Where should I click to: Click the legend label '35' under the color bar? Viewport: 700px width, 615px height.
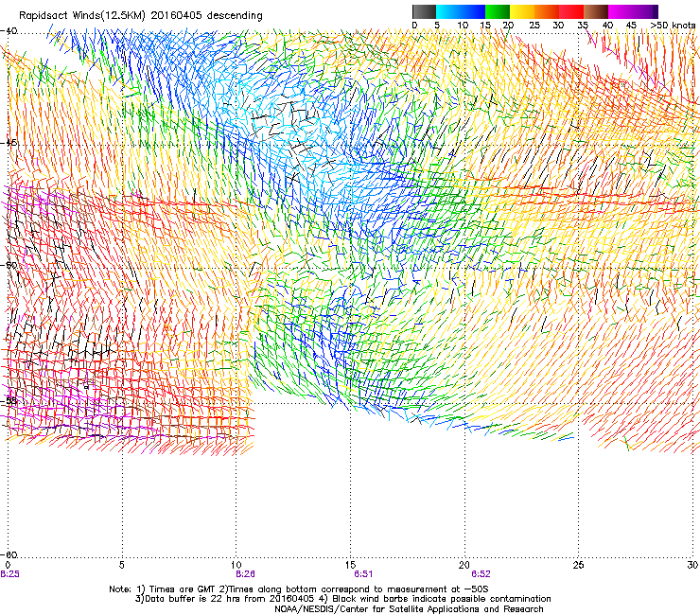point(583,26)
